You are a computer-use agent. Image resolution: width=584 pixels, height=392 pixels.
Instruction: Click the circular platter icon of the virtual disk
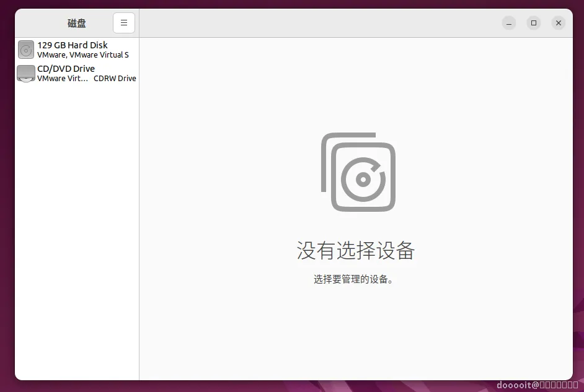tap(25, 50)
